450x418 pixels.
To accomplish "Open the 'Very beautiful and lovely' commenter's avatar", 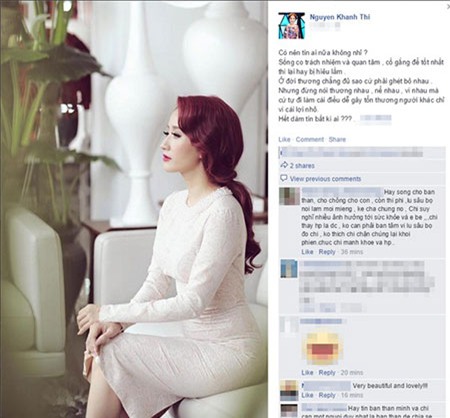I will [289, 390].
